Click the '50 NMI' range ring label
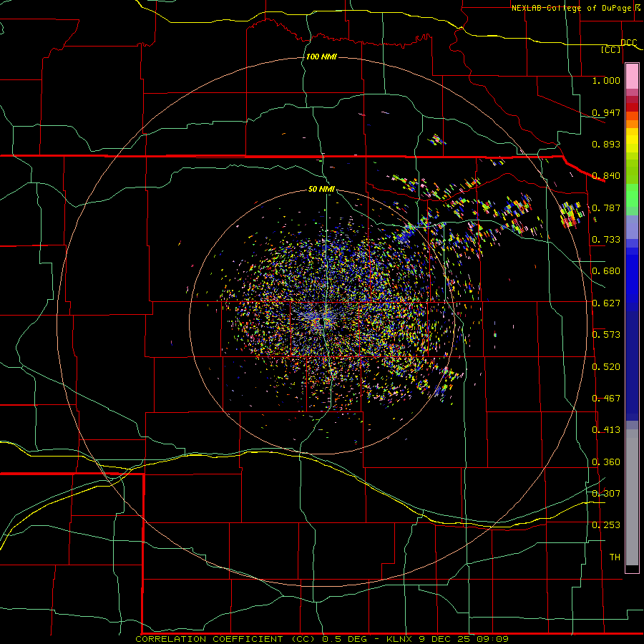This screenshot has width=644, height=644. 321,189
